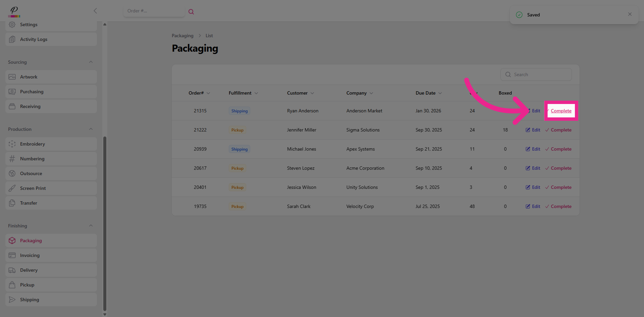Edit order 21222 for Jennifer Miller
The height and width of the screenshot is (317, 644).
pos(533,130)
